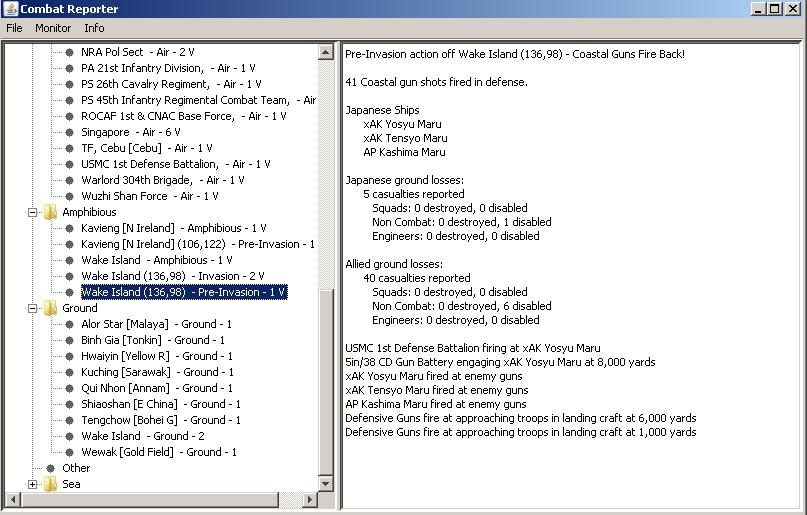
Task: Click tree panel scroll left arrow
Action: point(13,499)
